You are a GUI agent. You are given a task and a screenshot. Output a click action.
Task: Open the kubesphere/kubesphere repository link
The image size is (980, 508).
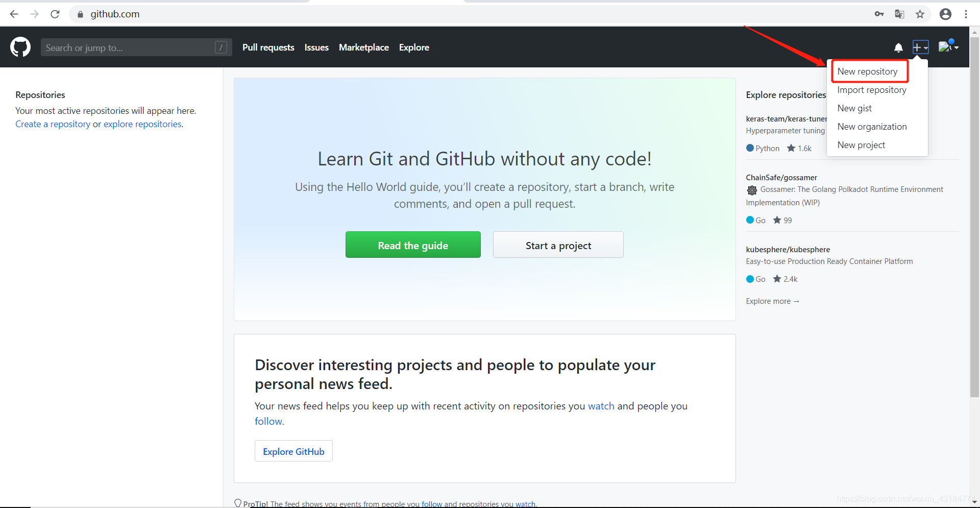pyautogui.click(x=788, y=250)
